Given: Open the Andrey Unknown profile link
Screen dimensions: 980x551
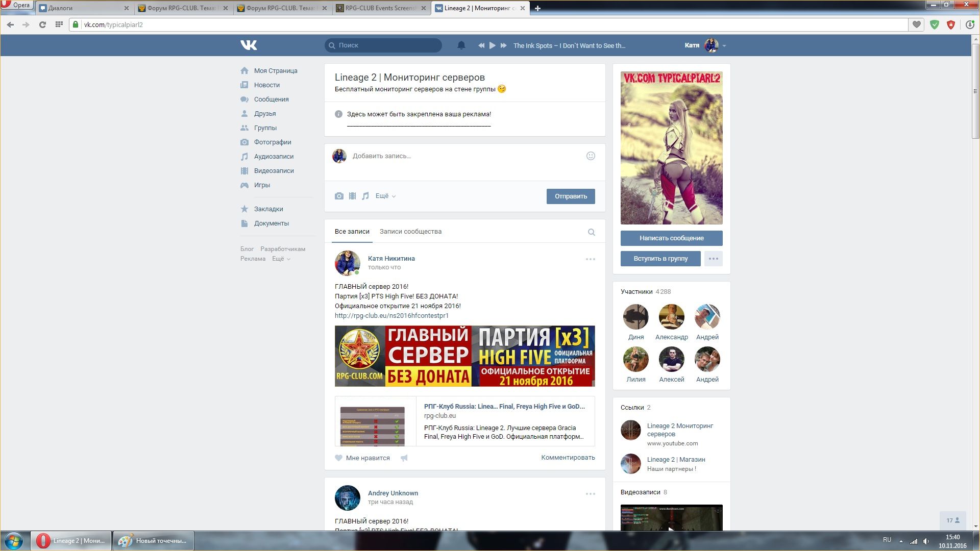Looking at the screenshot, I should point(393,493).
